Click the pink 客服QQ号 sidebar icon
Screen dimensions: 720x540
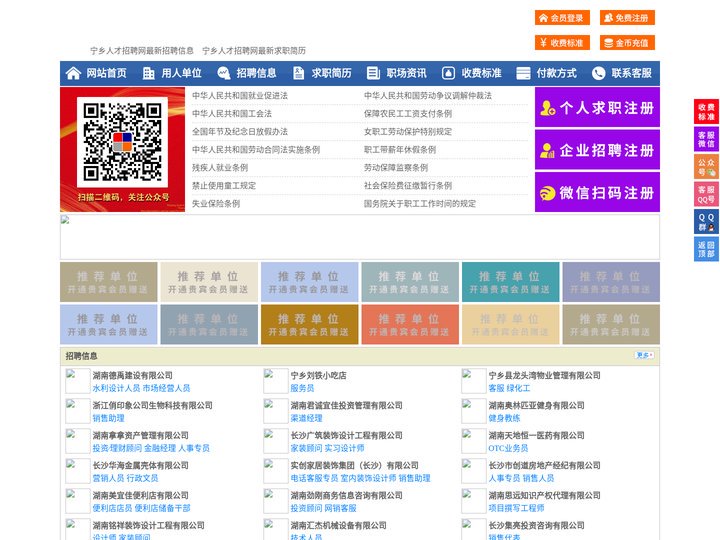click(706, 194)
